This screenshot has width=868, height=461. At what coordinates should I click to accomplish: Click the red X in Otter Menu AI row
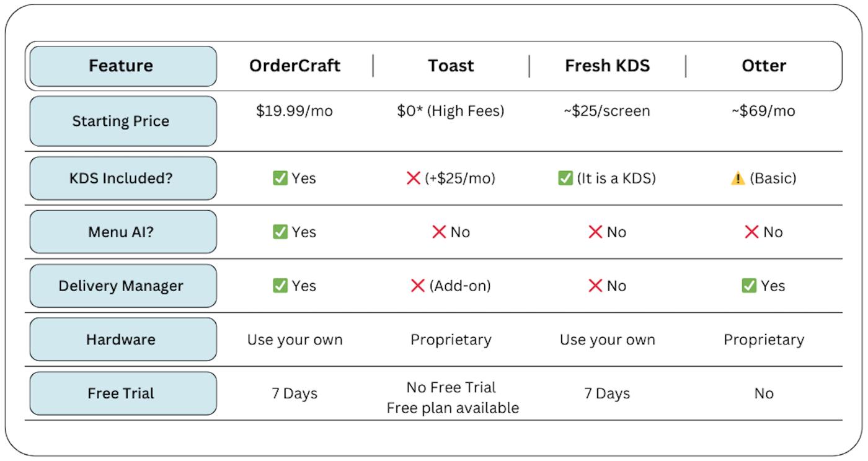point(751,232)
